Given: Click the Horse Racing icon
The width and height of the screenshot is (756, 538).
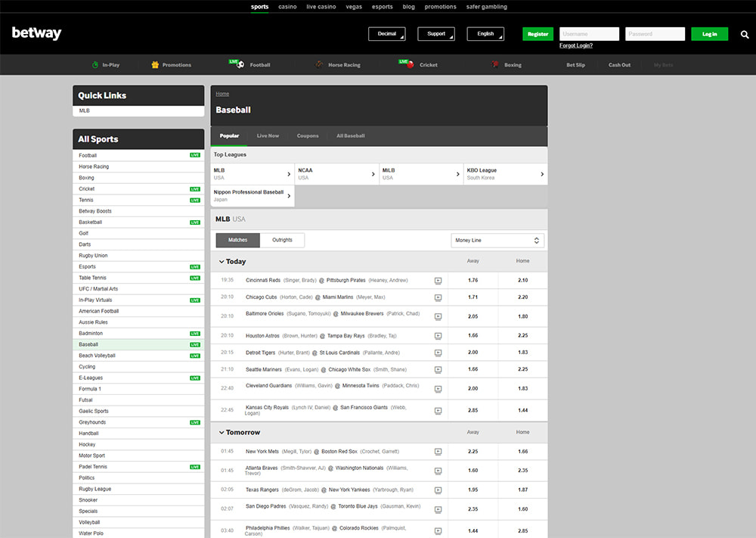Looking at the screenshot, I should tap(319, 64).
